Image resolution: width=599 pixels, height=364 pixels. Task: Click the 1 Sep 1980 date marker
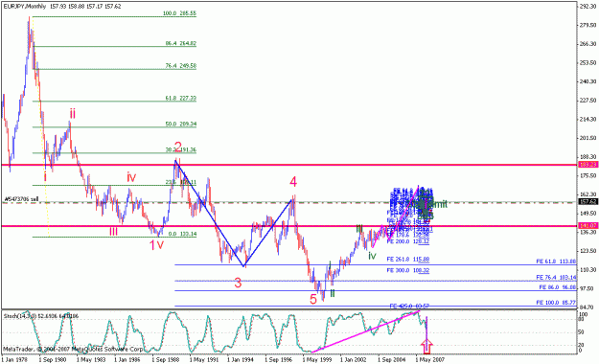coord(53,360)
